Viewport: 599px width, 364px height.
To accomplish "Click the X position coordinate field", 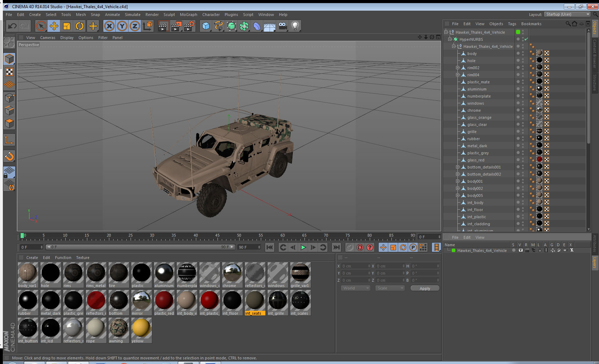I will pyautogui.click(x=356, y=266).
